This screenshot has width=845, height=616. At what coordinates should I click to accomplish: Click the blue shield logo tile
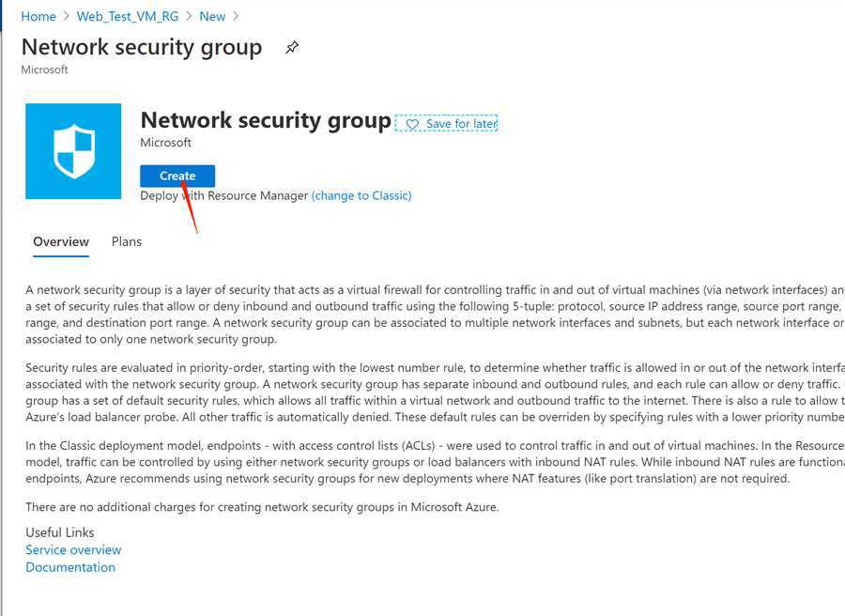click(73, 151)
